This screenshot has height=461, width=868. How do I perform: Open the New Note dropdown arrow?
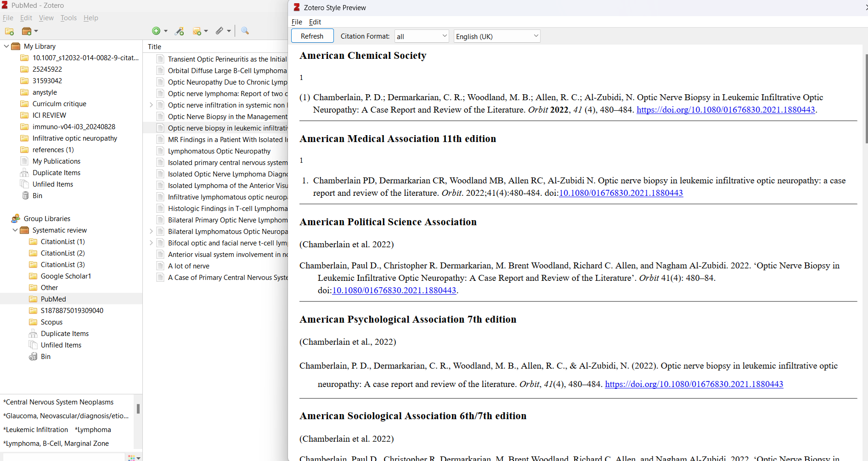206,31
